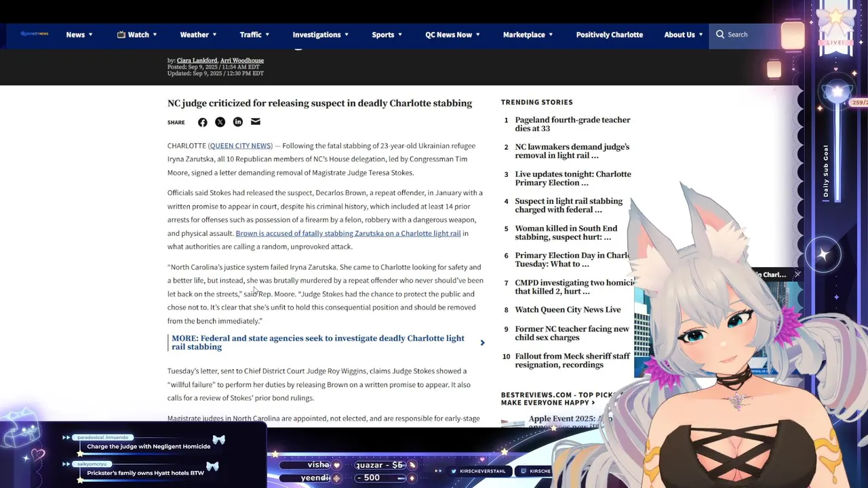868x488 pixels.
Task: Open the News dropdown menu
Action: pyautogui.click(x=79, y=35)
